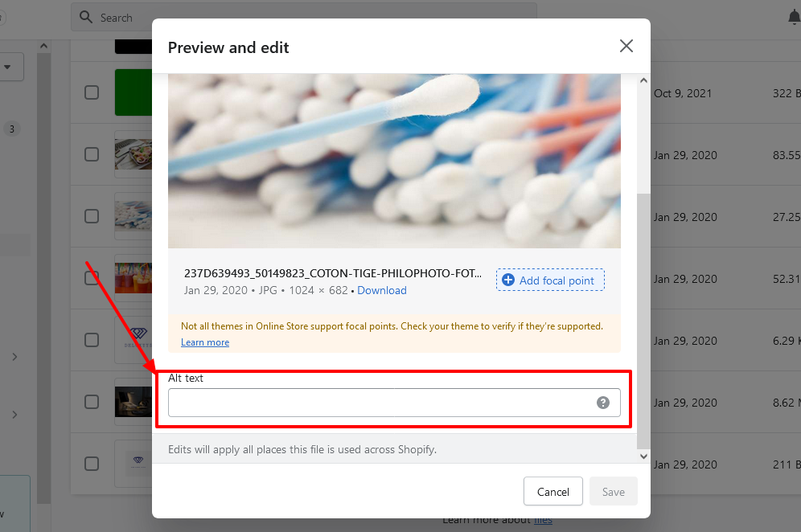
Task: Check the box beside the cocktail drinks thumbnail
Action: click(92, 278)
